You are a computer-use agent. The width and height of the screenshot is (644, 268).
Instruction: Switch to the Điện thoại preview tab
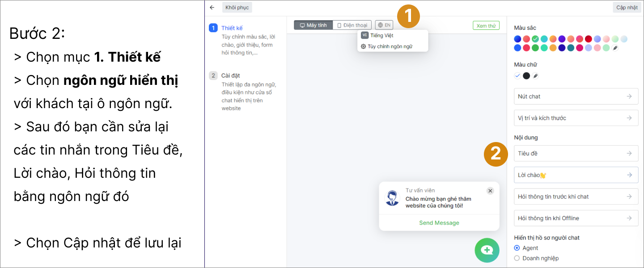pyautogui.click(x=352, y=25)
